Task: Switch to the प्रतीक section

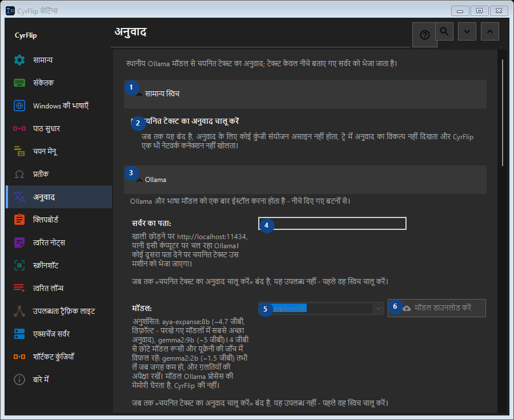Action: (59, 174)
